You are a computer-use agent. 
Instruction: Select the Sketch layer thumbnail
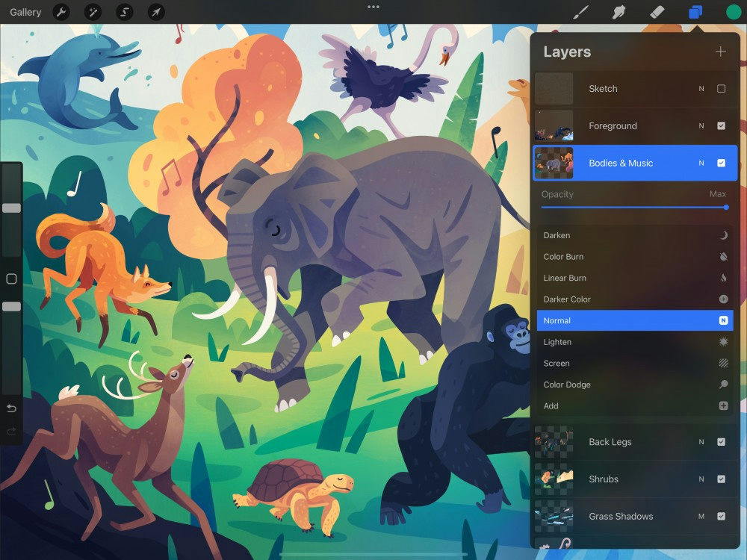(554, 89)
